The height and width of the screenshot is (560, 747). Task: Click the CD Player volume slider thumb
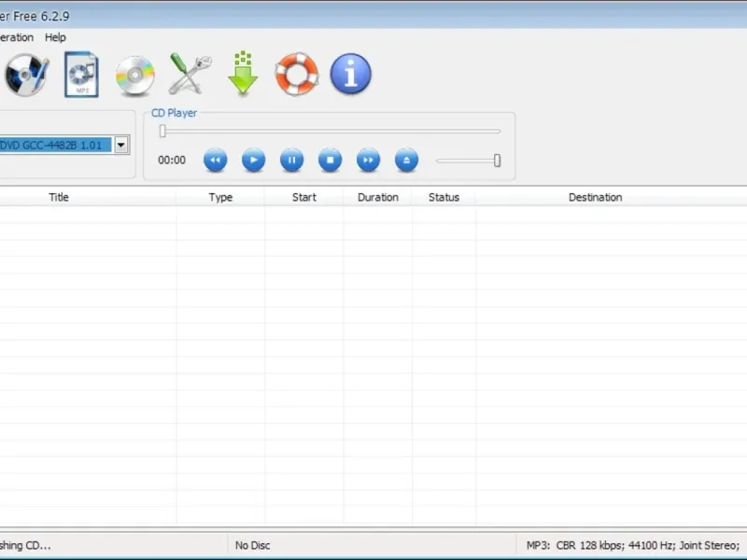[x=497, y=161]
